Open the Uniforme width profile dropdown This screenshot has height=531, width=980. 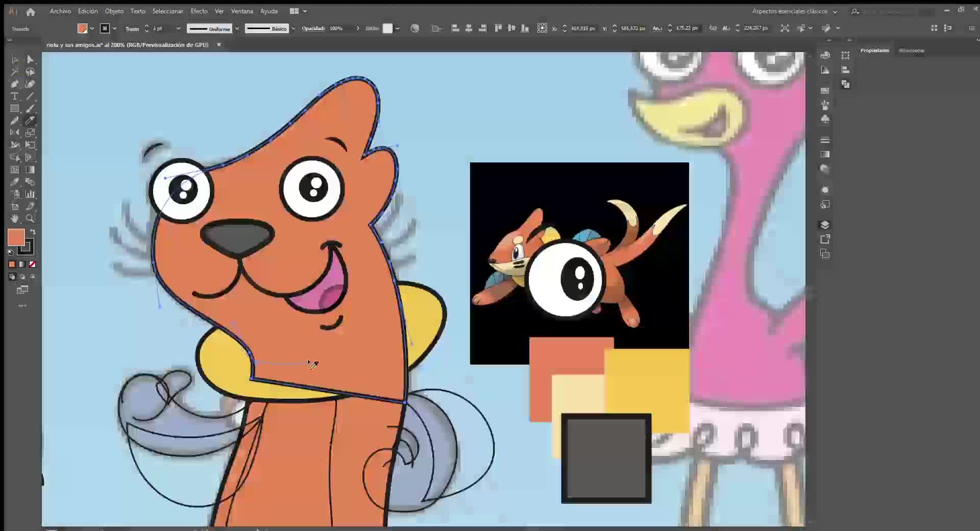pos(237,29)
